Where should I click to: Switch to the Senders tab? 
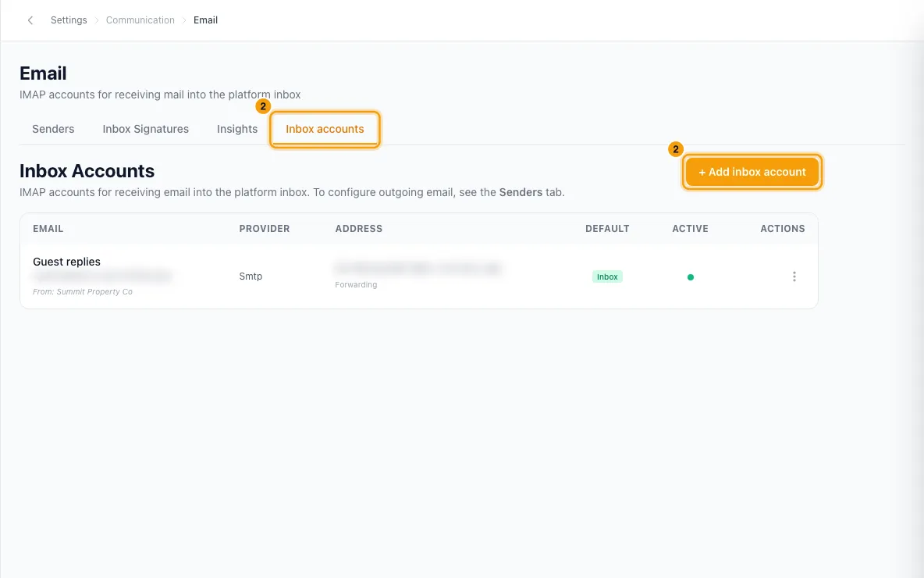click(53, 129)
